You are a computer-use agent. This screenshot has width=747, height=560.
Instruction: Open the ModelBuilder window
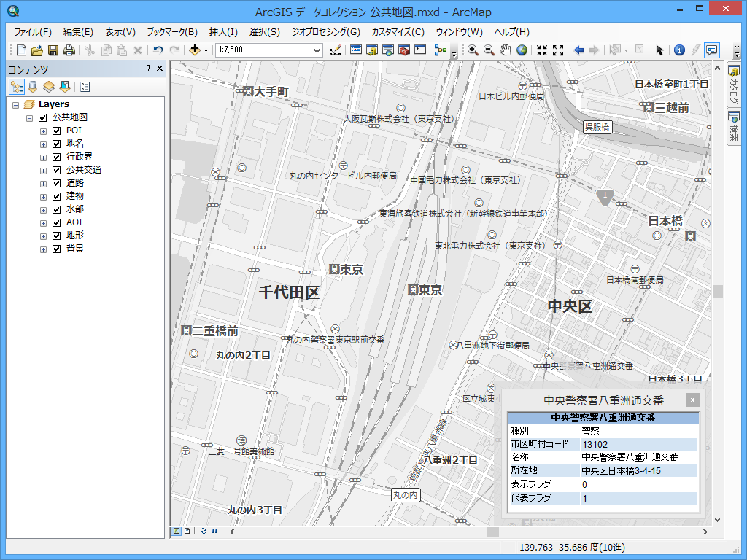[x=440, y=50]
